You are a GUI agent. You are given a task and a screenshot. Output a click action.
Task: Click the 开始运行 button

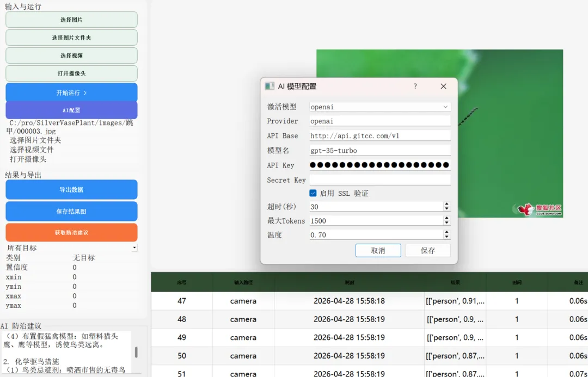pyautogui.click(x=71, y=92)
